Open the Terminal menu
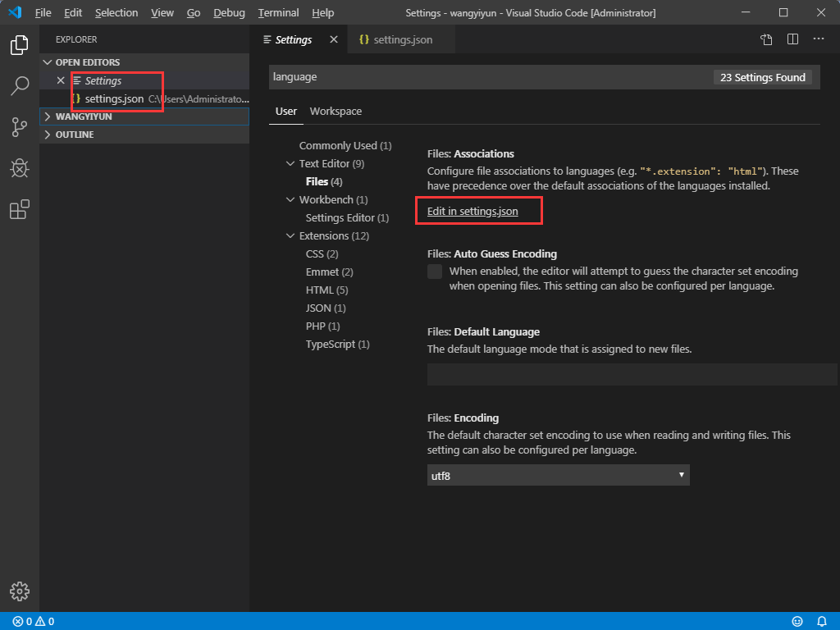840x630 pixels. pyautogui.click(x=278, y=12)
